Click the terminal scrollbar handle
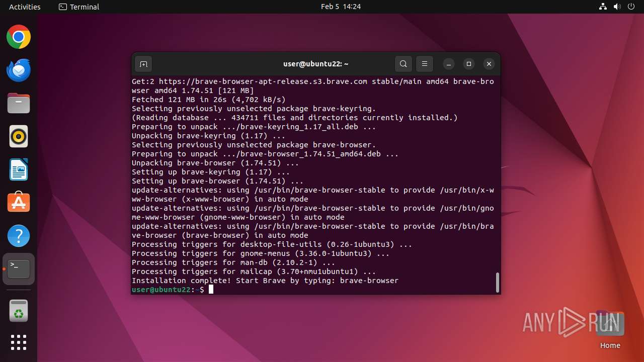The image size is (644, 362). [x=497, y=283]
